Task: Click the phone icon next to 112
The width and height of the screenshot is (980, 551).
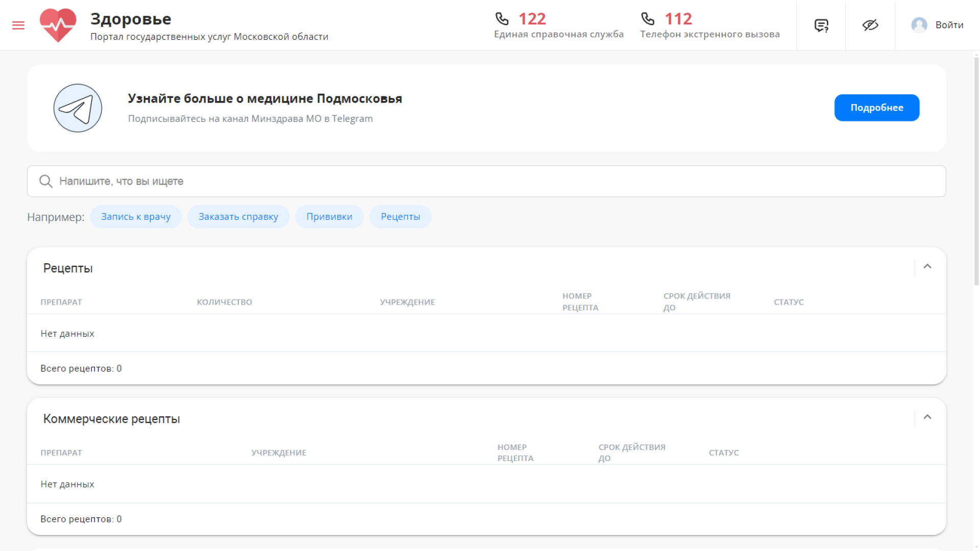Action: click(x=648, y=19)
